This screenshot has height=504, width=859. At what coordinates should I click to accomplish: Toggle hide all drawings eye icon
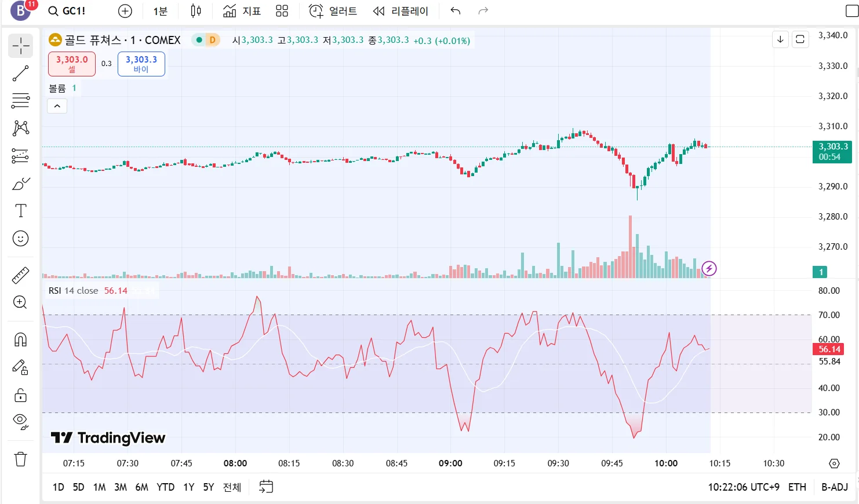[21, 422]
